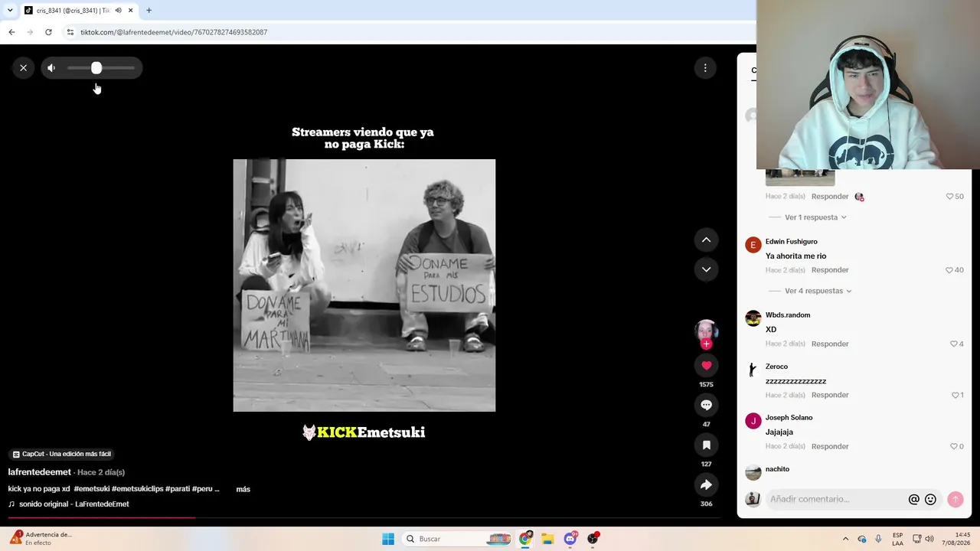Click the CapCut 'Una edición más fácil' badge
The width and height of the screenshot is (980, 551).
coord(61,454)
